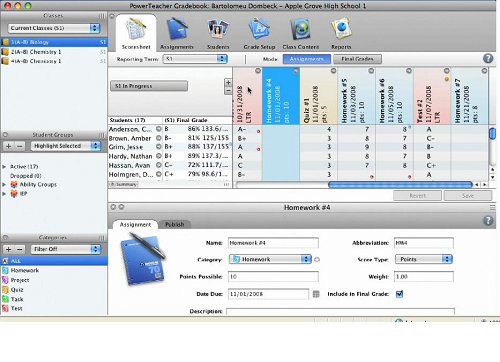
Task: Click the minus button in Categories panel
Action: click(x=20, y=249)
